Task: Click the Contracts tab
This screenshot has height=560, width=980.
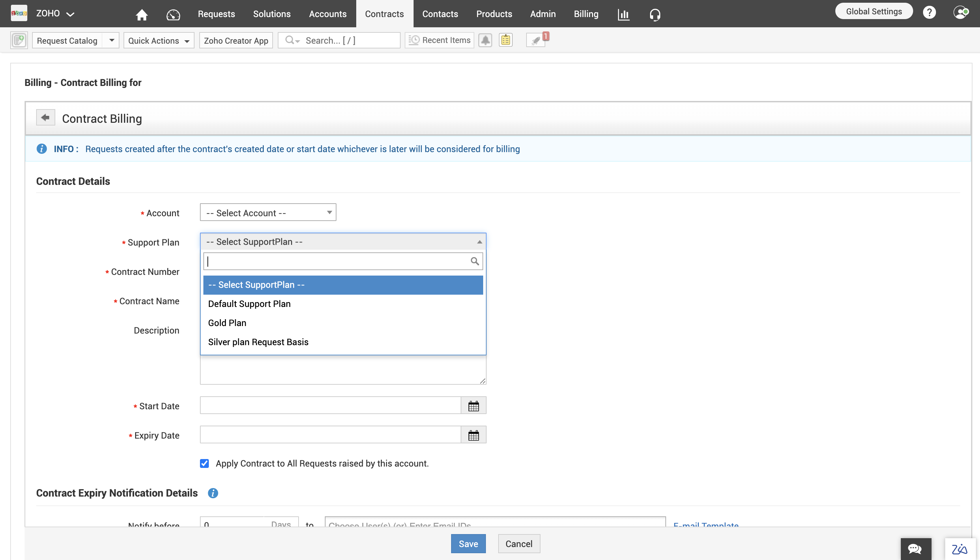Action: 384,13
